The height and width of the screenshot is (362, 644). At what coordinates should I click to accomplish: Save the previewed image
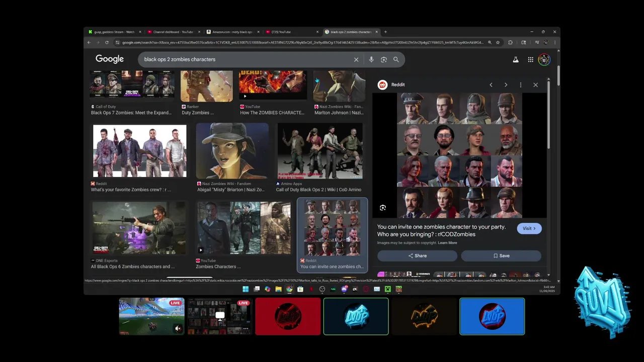click(x=501, y=256)
